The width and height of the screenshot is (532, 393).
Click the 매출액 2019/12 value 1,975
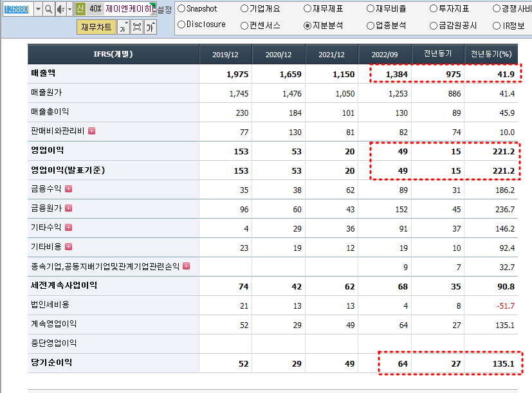coord(237,75)
